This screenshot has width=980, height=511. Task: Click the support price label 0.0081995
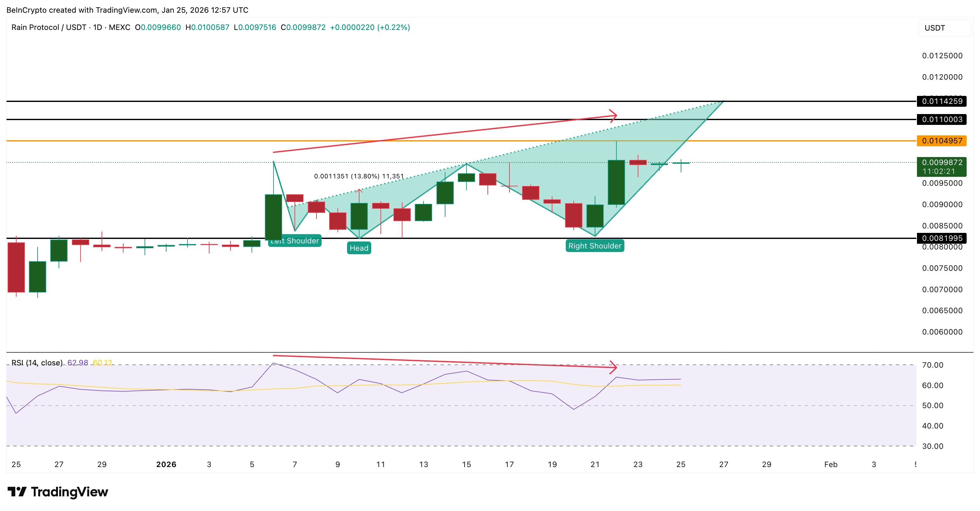[941, 238]
